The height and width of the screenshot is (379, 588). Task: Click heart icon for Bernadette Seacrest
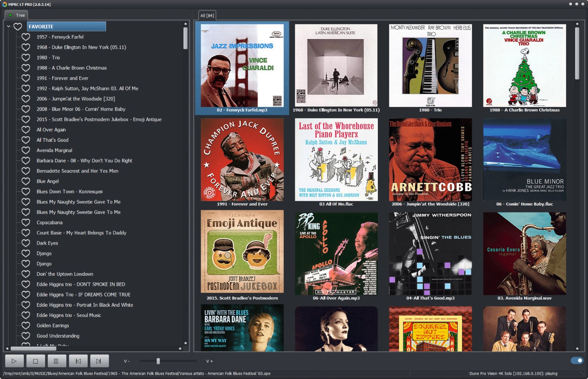coord(26,171)
